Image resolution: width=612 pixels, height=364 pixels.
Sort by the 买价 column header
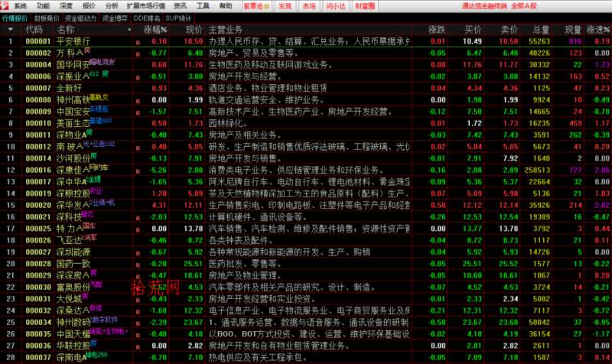tap(473, 30)
